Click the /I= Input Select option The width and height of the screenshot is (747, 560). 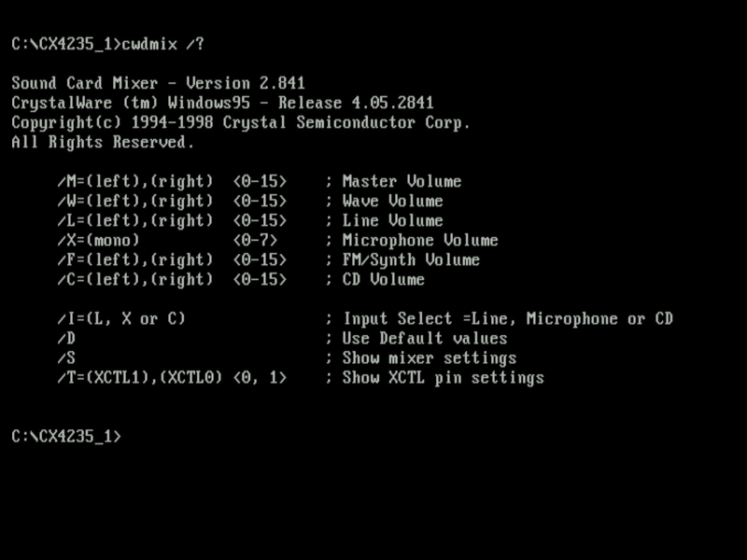point(121,318)
